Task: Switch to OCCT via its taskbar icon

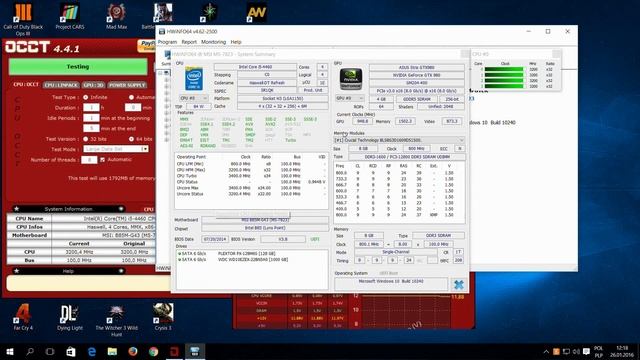Action: (x=174, y=351)
